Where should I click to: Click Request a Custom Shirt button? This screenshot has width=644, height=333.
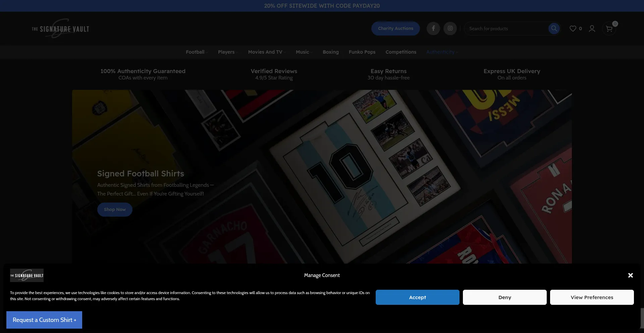pos(44,320)
